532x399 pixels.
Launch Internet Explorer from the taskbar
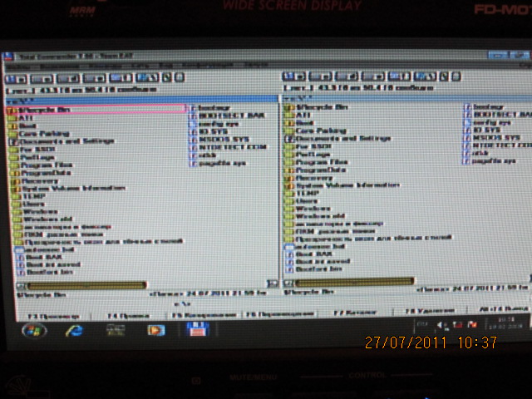click(75, 331)
